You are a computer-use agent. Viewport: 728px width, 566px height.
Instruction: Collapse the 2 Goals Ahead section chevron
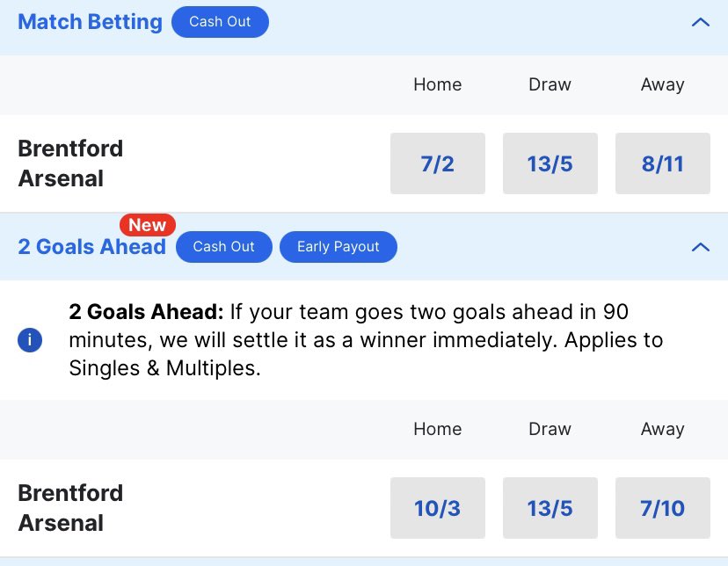click(x=701, y=247)
